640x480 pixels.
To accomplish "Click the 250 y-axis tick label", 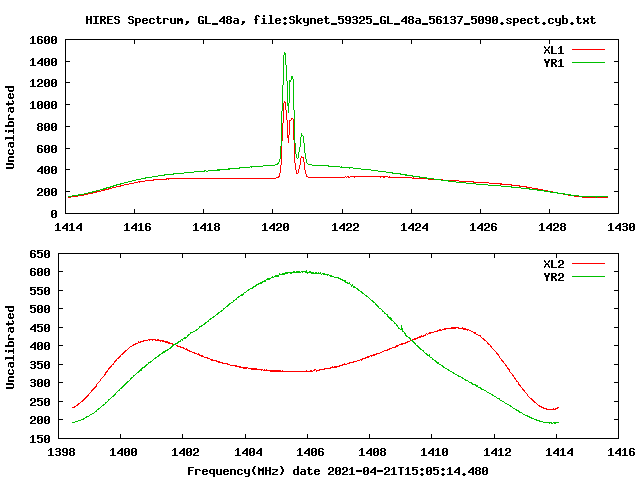I will point(40,402).
